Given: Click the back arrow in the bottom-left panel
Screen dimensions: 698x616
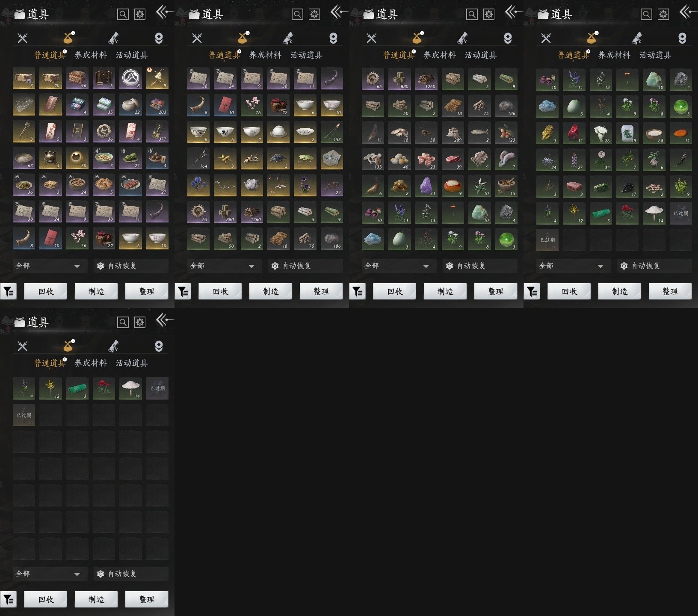Looking at the screenshot, I should 164,320.
